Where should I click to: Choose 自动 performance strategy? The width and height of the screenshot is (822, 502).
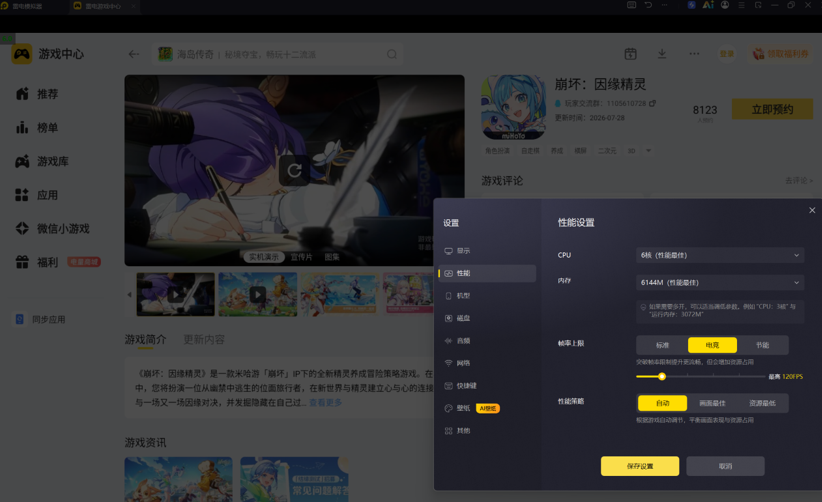tap(662, 403)
